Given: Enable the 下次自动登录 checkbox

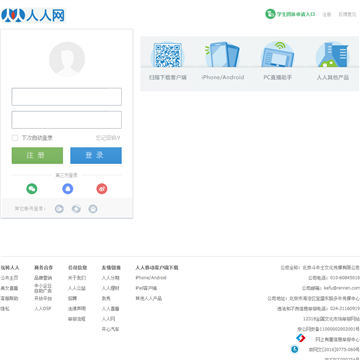Looking at the screenshot, I should 15,138.
